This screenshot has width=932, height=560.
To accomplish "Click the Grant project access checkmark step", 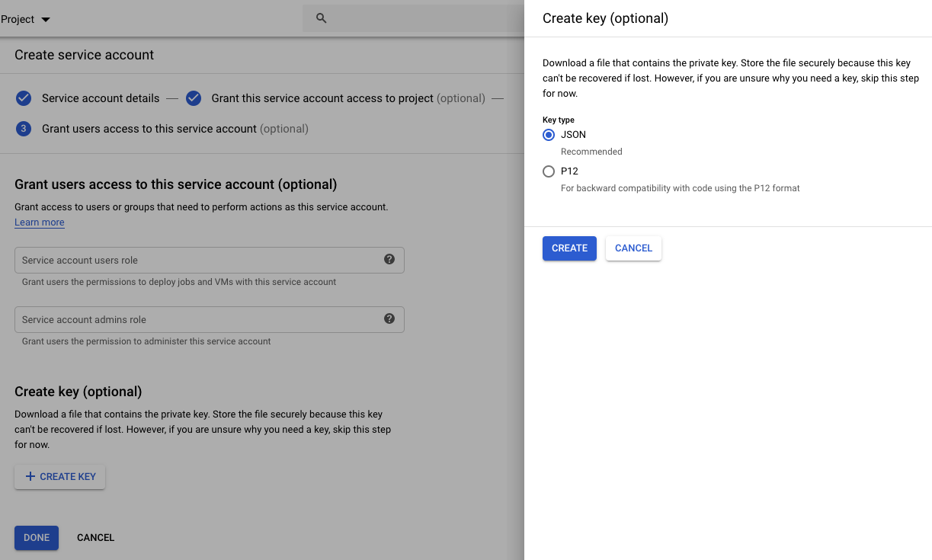I will point(194,98).
